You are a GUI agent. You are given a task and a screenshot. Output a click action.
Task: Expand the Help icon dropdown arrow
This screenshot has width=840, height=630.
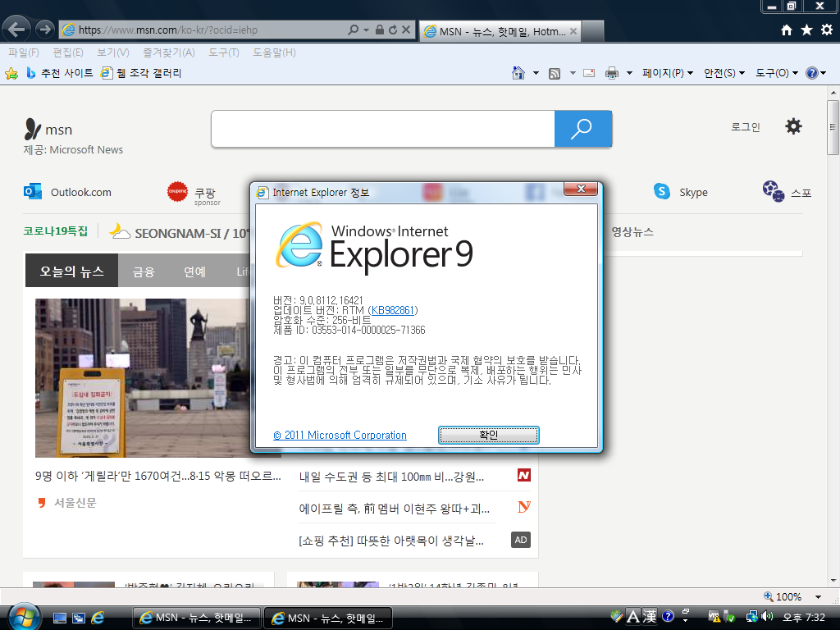[x=823, y=73]
